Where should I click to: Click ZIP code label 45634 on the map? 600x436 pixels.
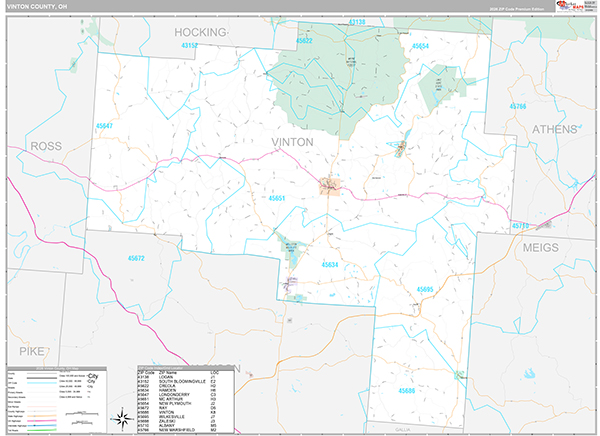pos(330,265)
